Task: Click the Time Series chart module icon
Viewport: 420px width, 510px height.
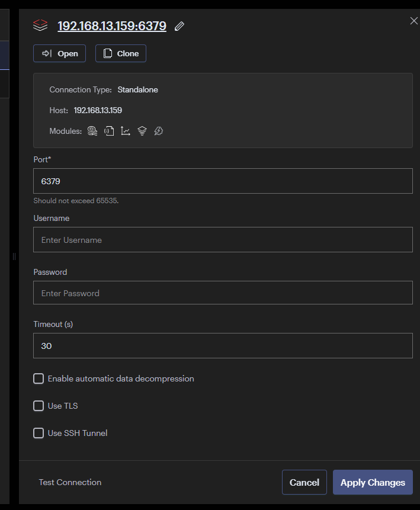Action: point(125,131)
